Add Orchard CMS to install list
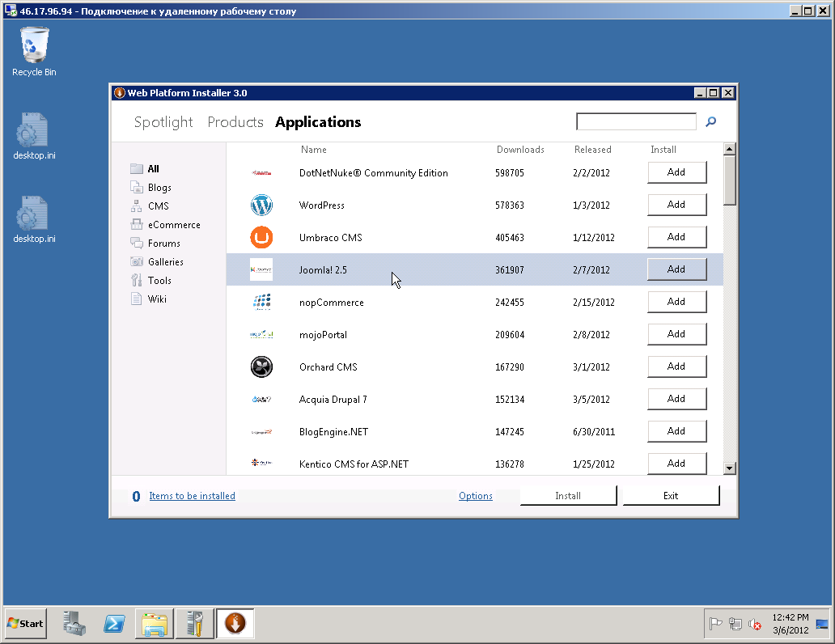 coord(677,366)
